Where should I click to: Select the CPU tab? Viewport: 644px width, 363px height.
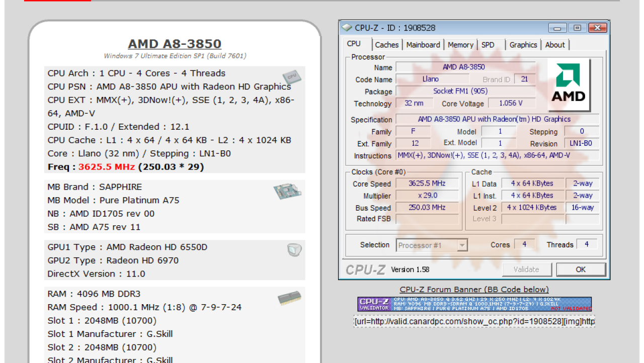point(354,44)
